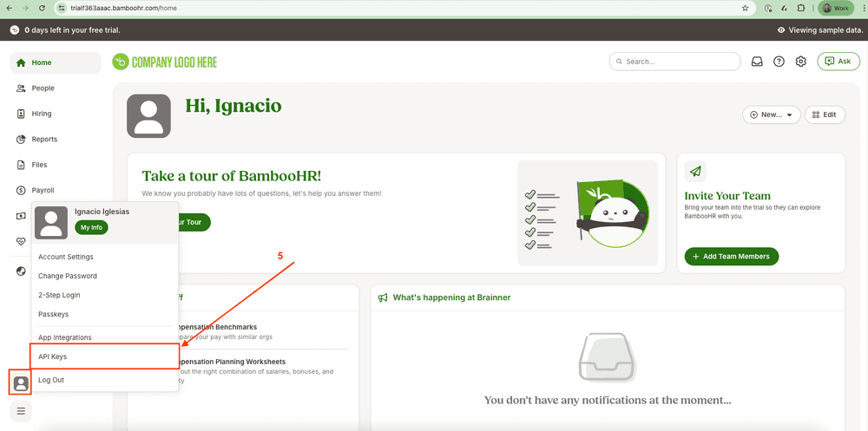Select API Keys from account menu

tap(52, 356)
